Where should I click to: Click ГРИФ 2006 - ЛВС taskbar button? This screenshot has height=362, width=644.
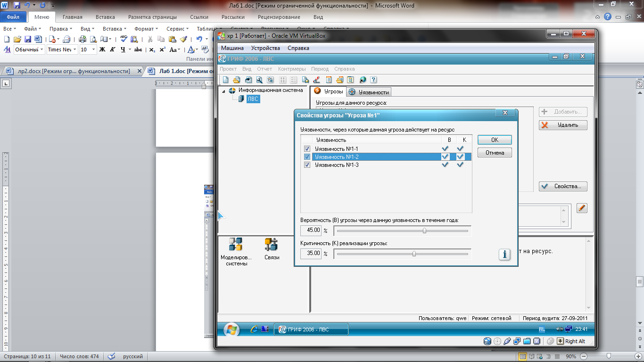coord(311,329)
